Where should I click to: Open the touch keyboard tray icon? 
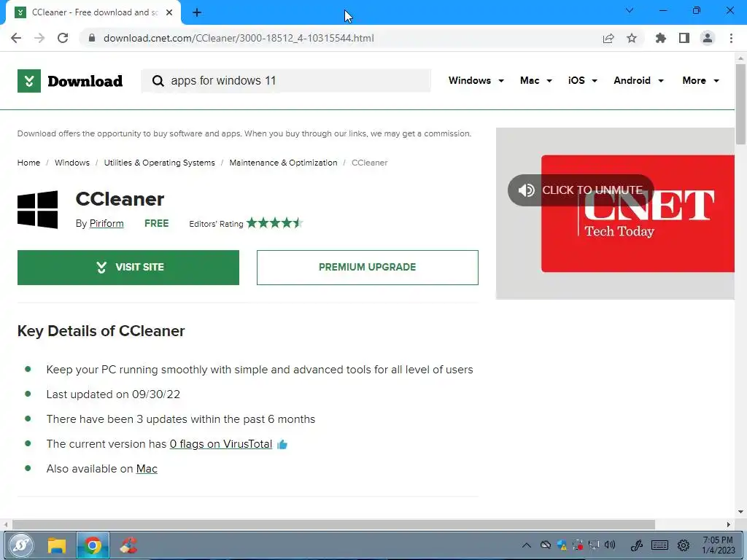click(x=659, y=545)
